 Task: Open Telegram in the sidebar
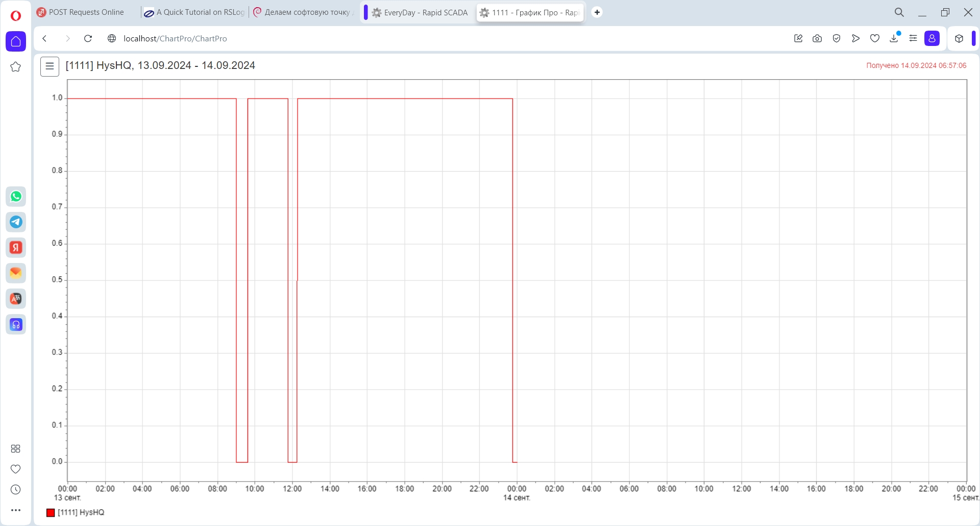click(16, 222)
